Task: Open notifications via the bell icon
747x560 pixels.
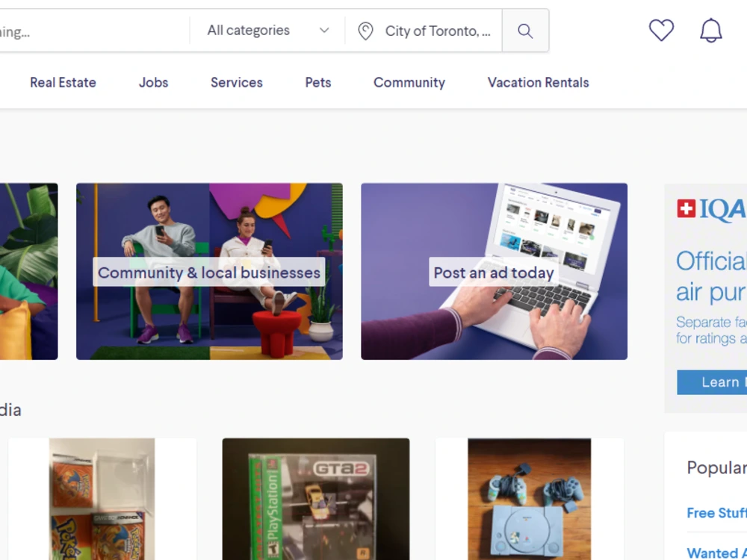Action: tap(711, 31)
